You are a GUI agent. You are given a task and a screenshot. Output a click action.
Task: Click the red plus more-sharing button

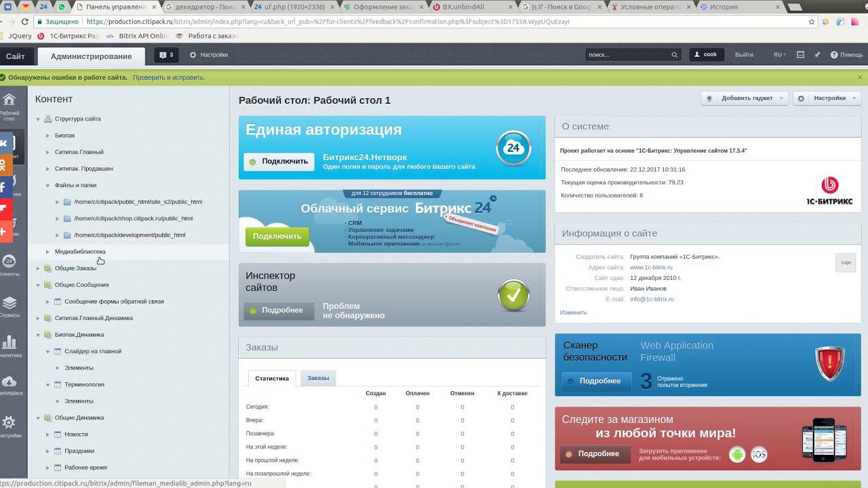pos(5,232)
